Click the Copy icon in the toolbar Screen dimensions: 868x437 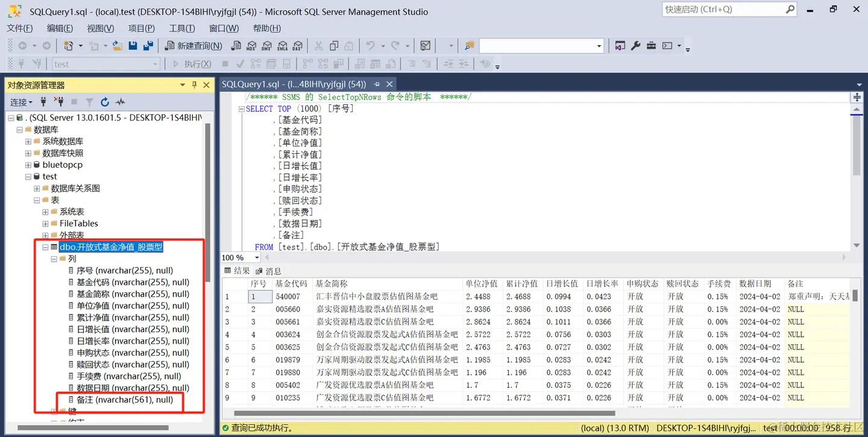[x=333, y=46]
